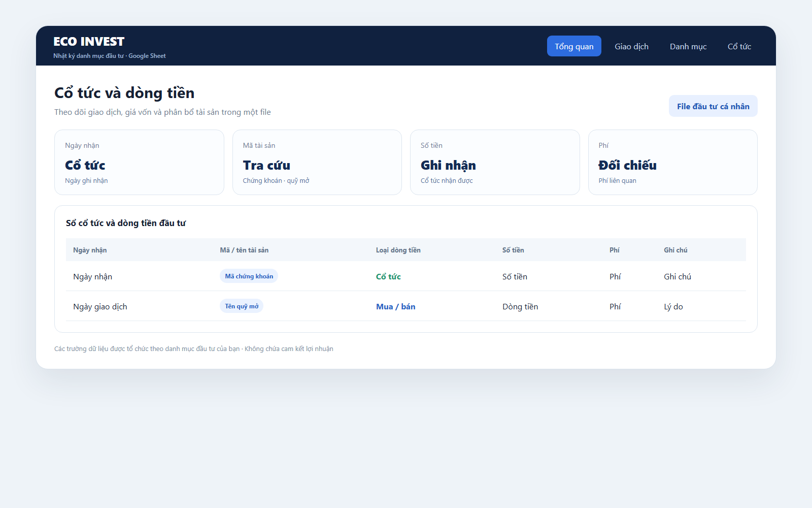Click the Lý do cell
This screenshot has width=812, height=508.
coord(673,306)
